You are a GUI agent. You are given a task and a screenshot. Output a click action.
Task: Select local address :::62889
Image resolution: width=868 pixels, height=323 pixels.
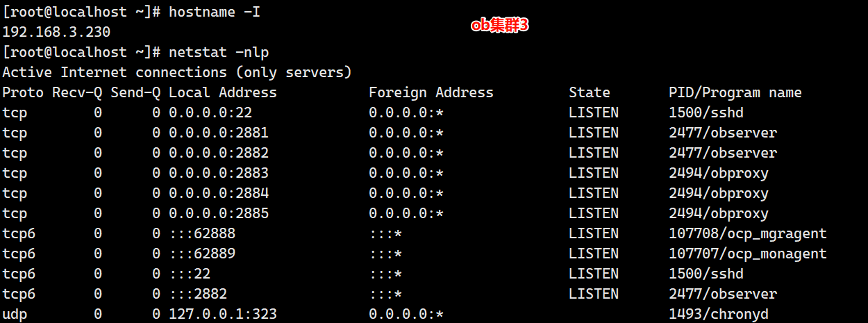point(202,254)
